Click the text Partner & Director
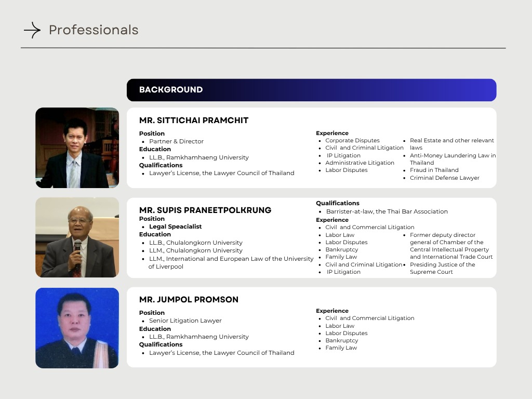The image size is (532, 399). 177,141
